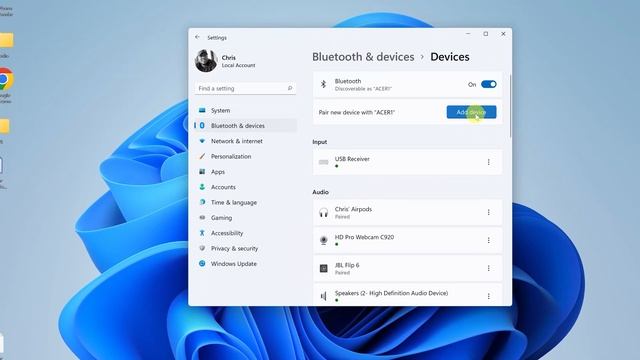The width and height of the screenshot is (640, 360).
Task: Click the JBL Flip 6 speaker icon
Action: coord(323,268)
